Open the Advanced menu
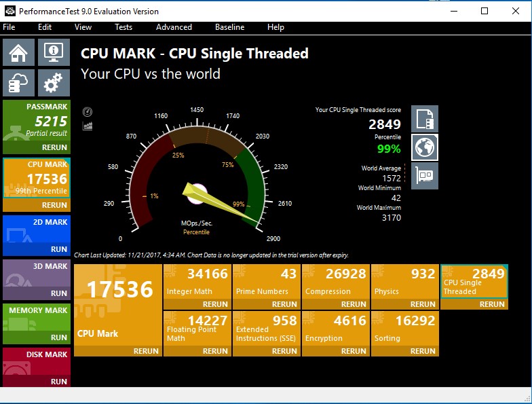 click(x=174, y=27)
